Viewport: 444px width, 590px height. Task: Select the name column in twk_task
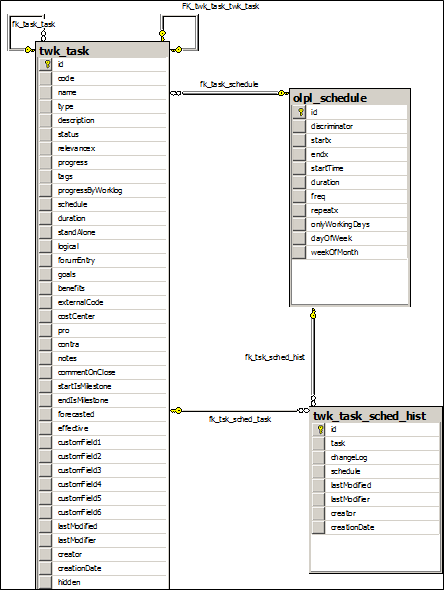(x=103, y=93)
